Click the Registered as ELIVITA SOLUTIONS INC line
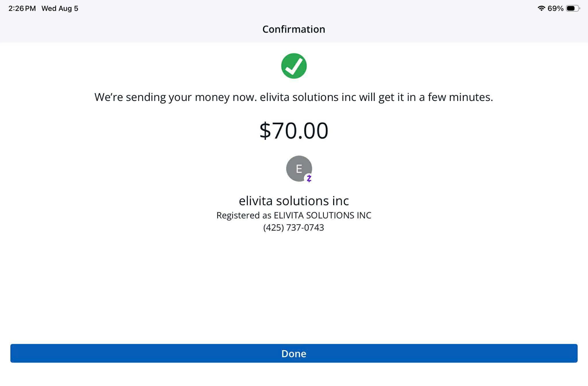 click(294, 215)
